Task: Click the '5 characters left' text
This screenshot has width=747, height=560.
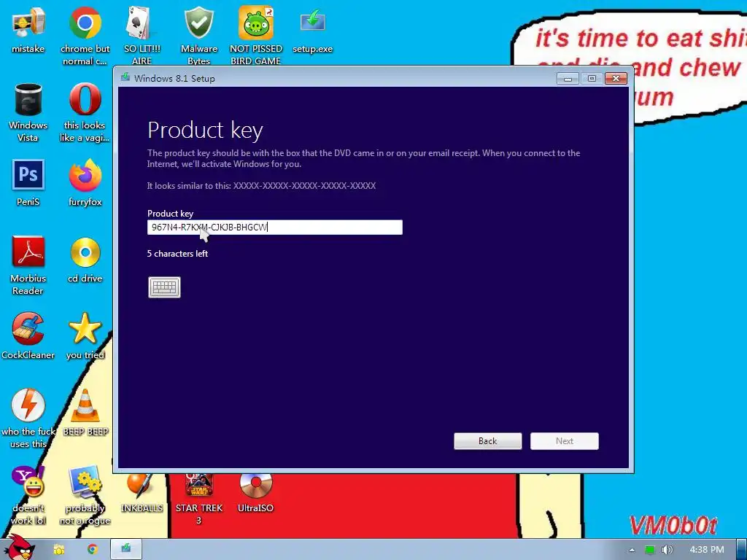Action: (177, 254)
